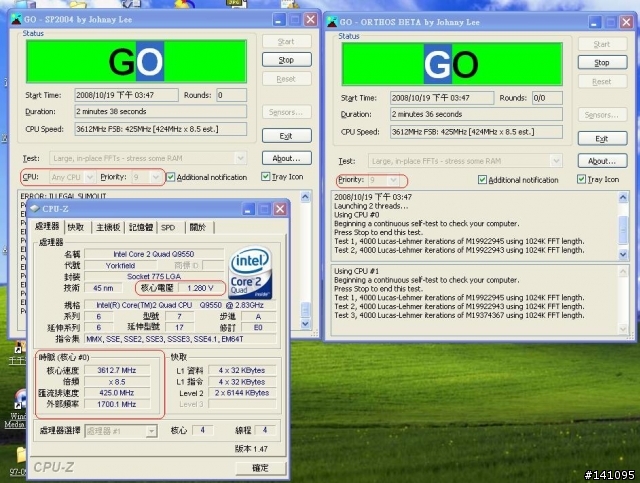The height and width of the screenshot is (483, 640).
Task: Open the Test dropdown in SP2004
Action: coord(240,158)
